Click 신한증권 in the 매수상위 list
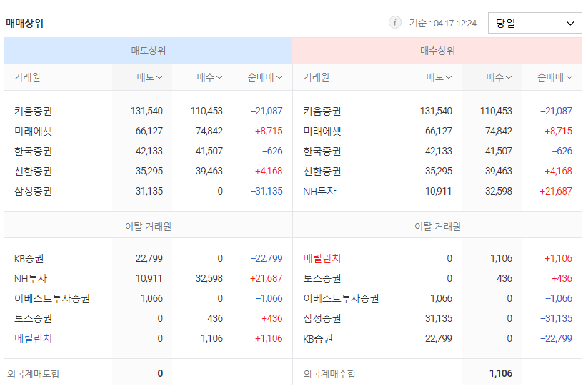Viewport: 588px width, 389px height. pos(322,171)
